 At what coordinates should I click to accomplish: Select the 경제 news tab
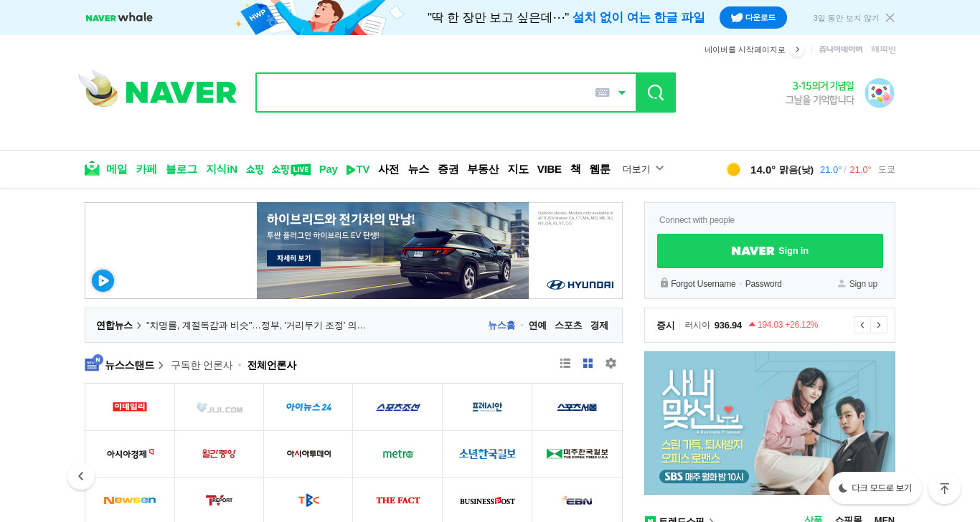pyautogui.click(x=599, y=326)
